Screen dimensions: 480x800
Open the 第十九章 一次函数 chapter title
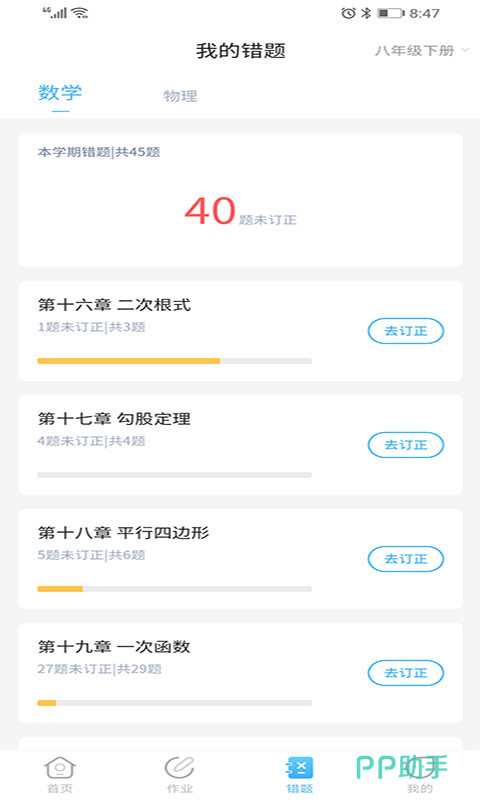point(114,646)
